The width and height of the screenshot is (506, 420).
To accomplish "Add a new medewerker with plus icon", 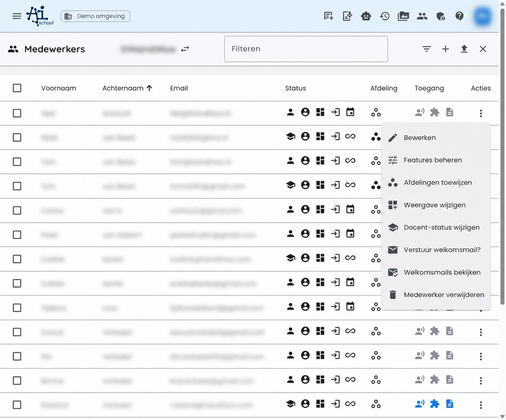I will click(x=445, y=49).
